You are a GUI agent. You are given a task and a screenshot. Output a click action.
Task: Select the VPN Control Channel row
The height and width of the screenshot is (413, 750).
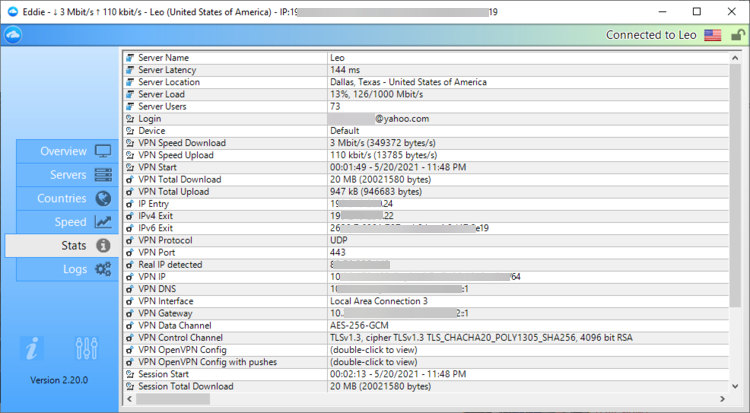(x=230, y=337)
